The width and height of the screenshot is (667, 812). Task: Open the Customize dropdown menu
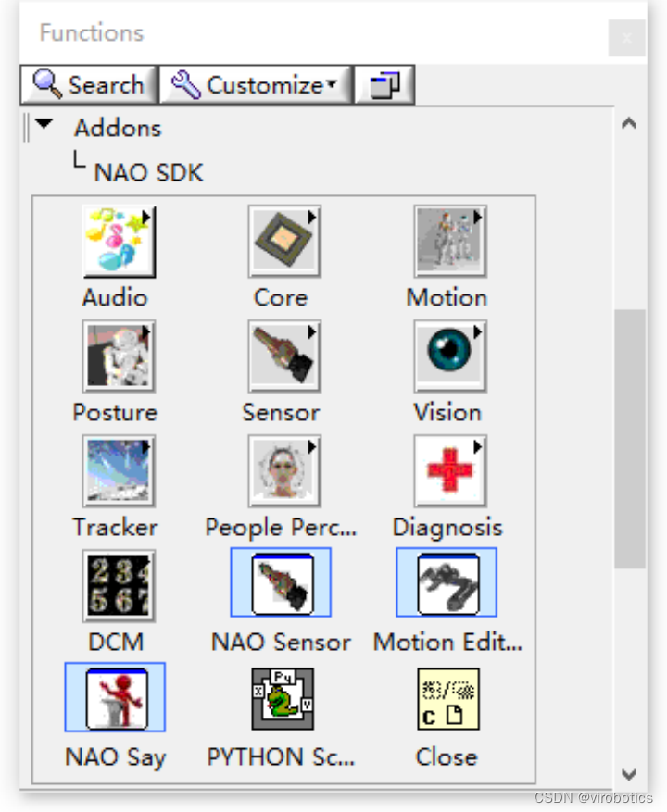click(x=256, y=84)
